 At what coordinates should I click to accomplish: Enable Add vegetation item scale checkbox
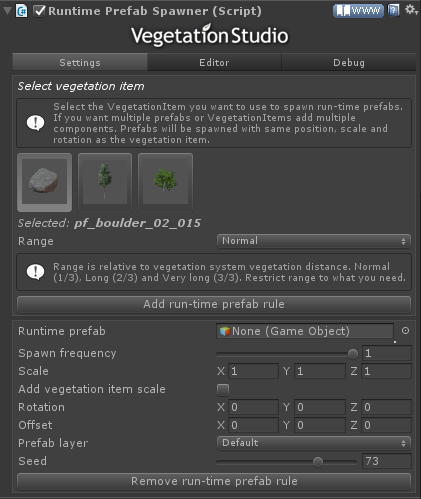pos(223,389)
